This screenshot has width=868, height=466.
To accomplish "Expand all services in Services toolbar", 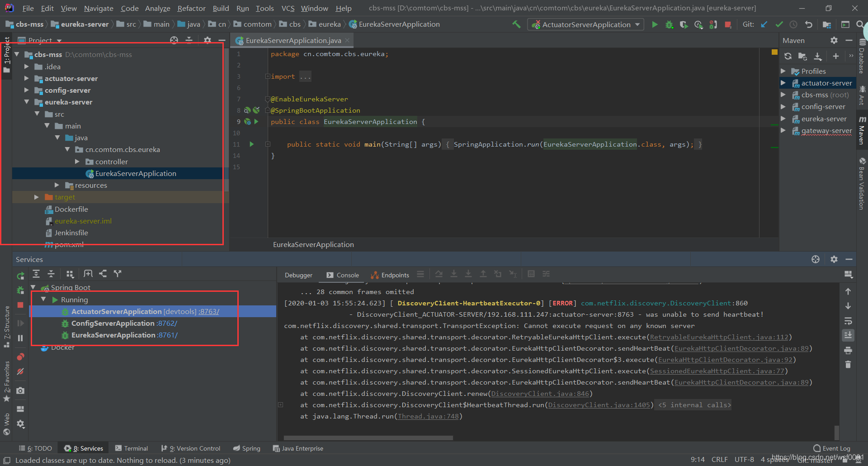I will [x=36, y=274].
